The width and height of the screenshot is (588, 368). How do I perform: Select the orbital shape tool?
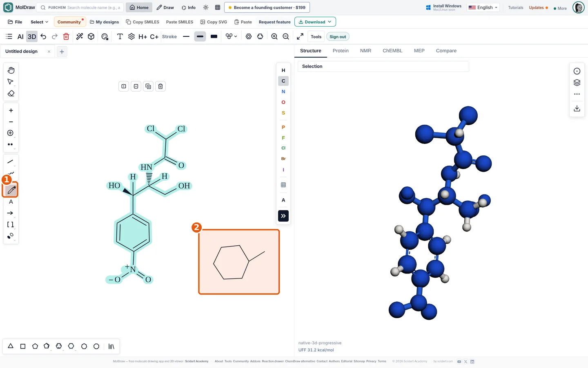[x=11, y=236]
